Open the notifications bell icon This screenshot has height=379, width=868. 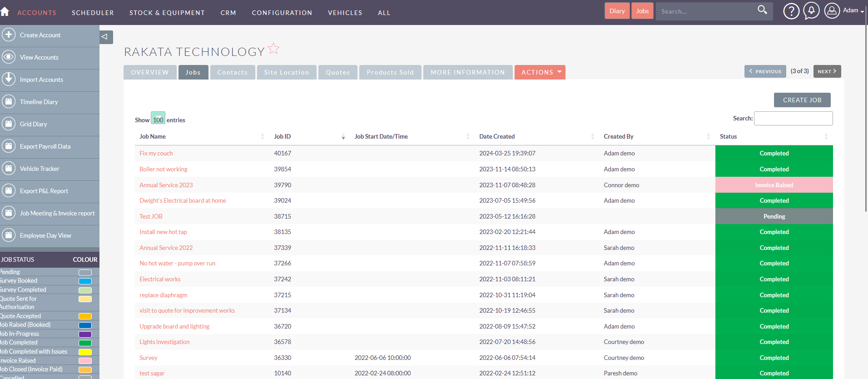pyautogui.click(x=811, y=11)
